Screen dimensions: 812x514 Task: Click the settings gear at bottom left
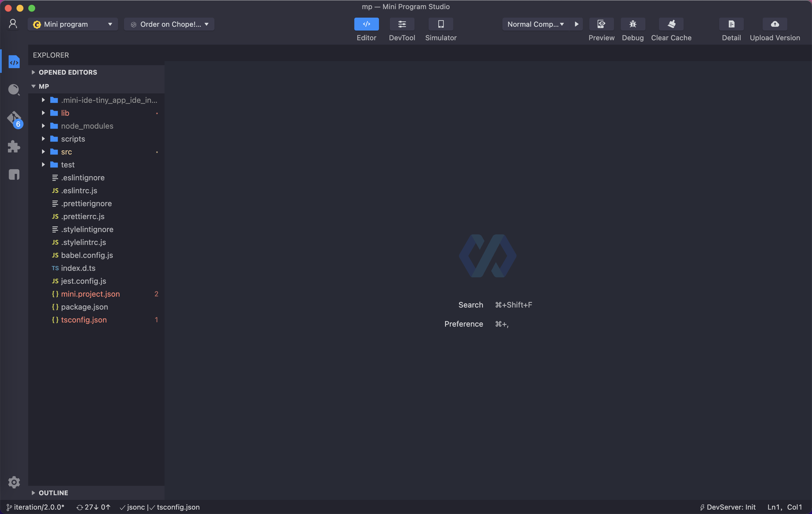[14, 482]
